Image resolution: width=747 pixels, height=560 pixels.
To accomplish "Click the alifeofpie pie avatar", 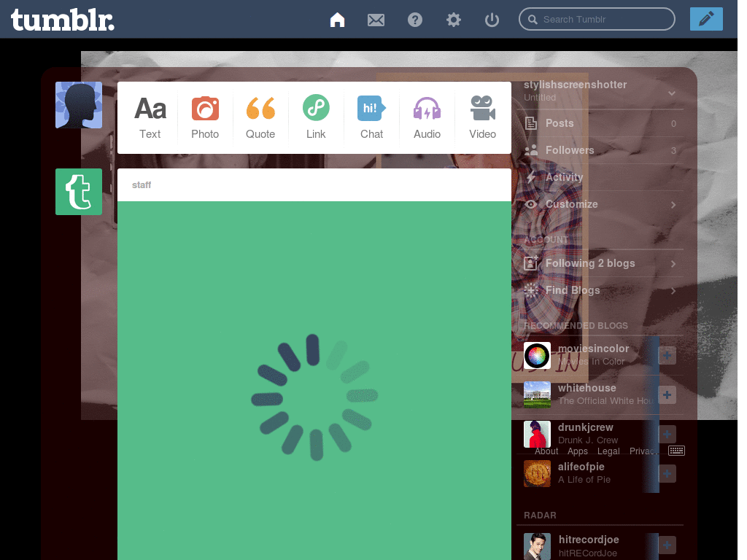I will tap(537, 474).
